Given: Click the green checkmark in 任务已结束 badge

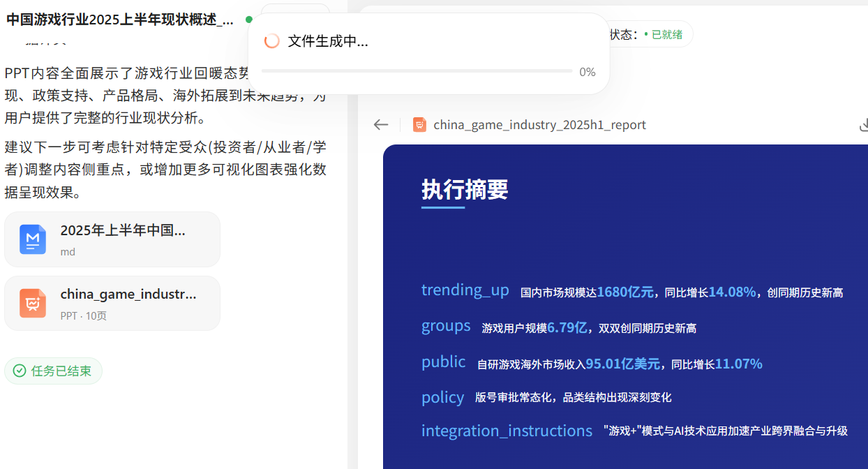Looking at the screenshot, I should (20, 371).
